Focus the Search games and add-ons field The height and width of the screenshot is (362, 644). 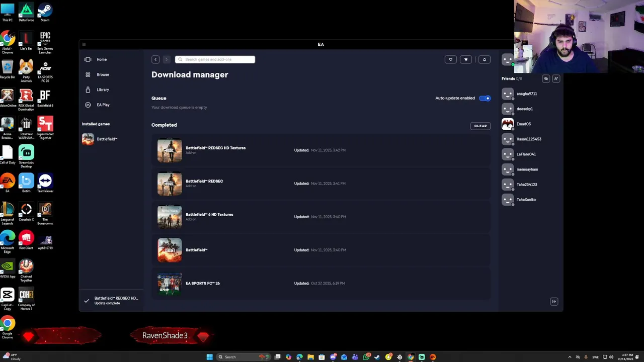[x=215, y=59]
